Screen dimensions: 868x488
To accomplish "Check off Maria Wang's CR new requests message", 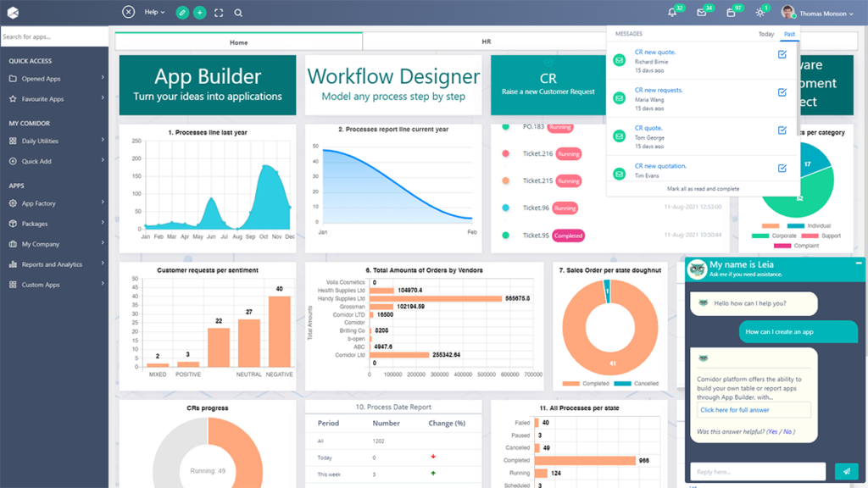I will (x=782, y=93).
